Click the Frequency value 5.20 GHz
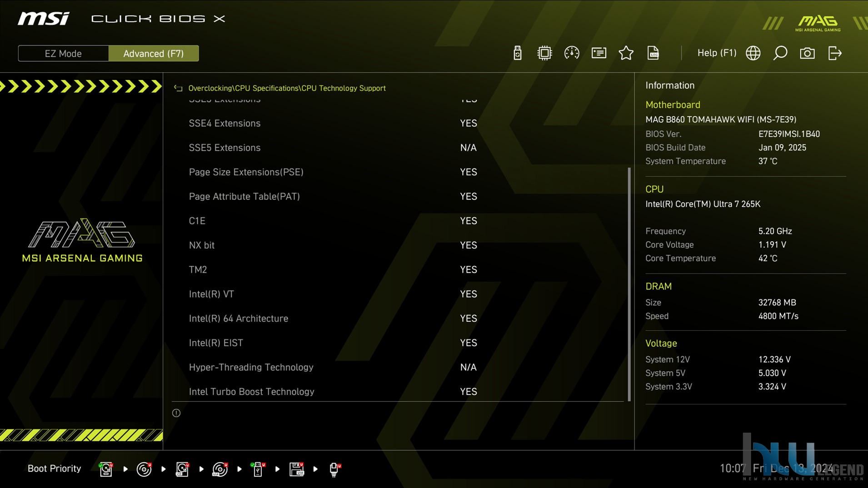 point(775,231)
